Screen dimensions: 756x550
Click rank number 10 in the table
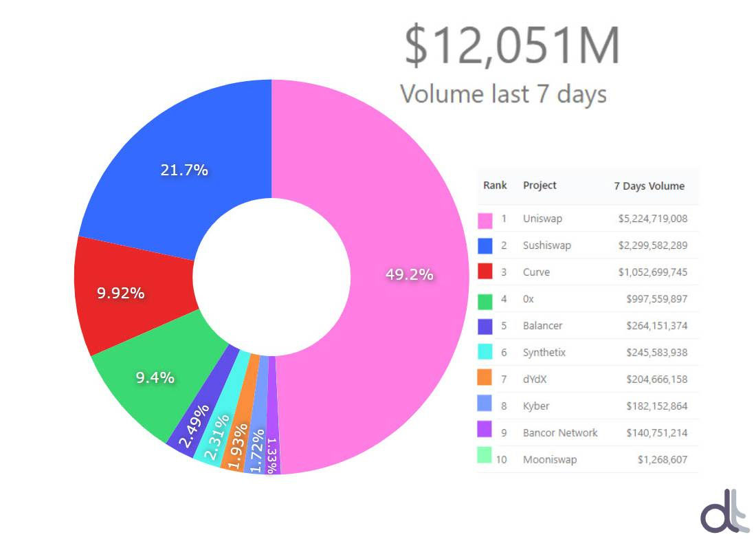pos(502,460)
